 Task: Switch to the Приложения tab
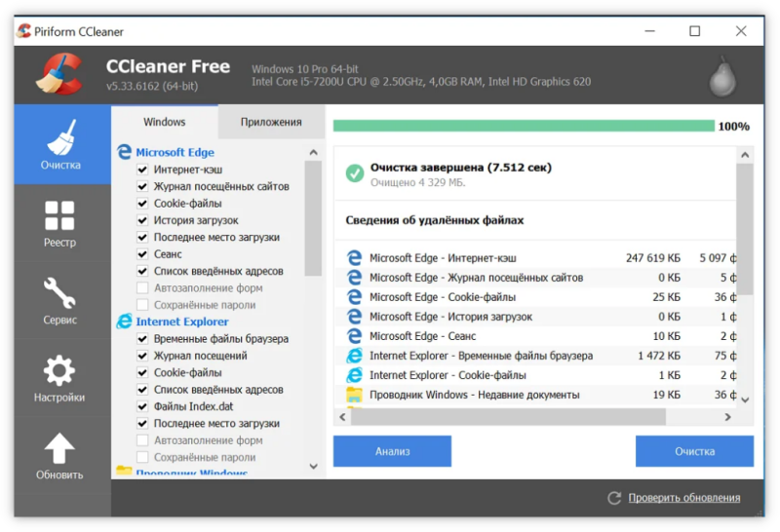pos(271,122)
